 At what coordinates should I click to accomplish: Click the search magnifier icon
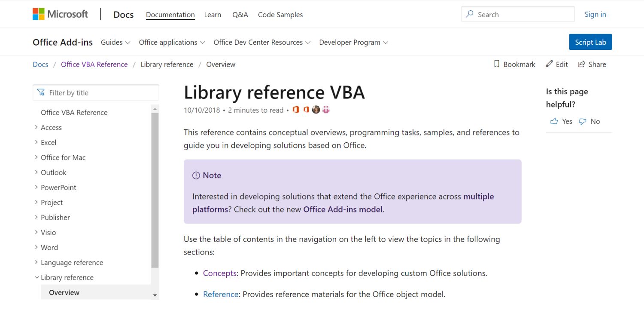470,14
